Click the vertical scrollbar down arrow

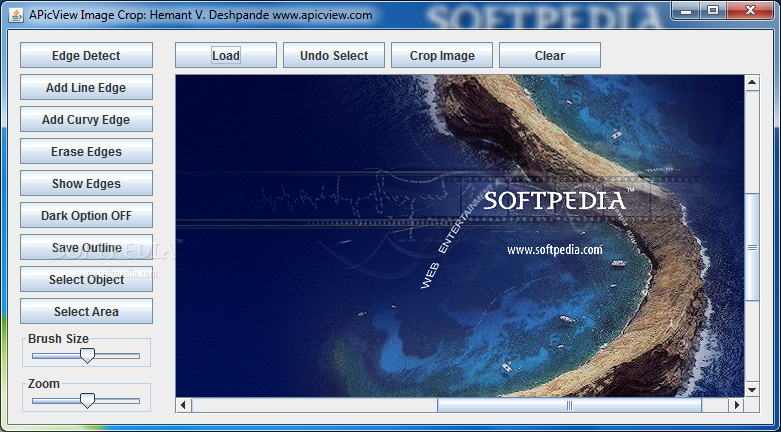tap(752, 390)
